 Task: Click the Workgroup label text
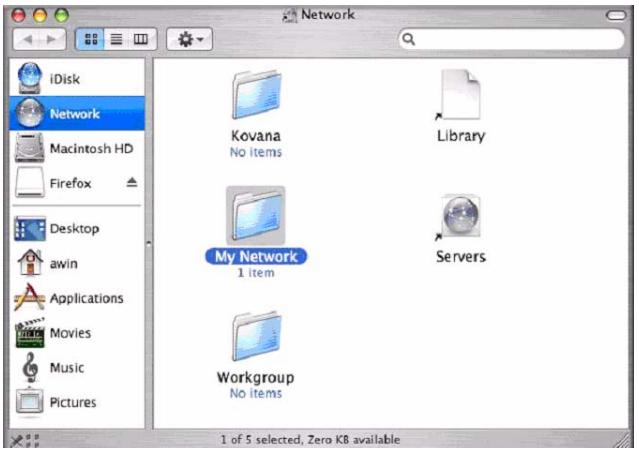tap(256, 377)
